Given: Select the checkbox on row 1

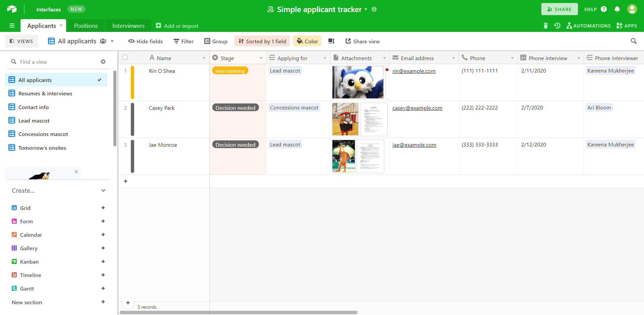Looking at the screenshot, I should (125, 71).
